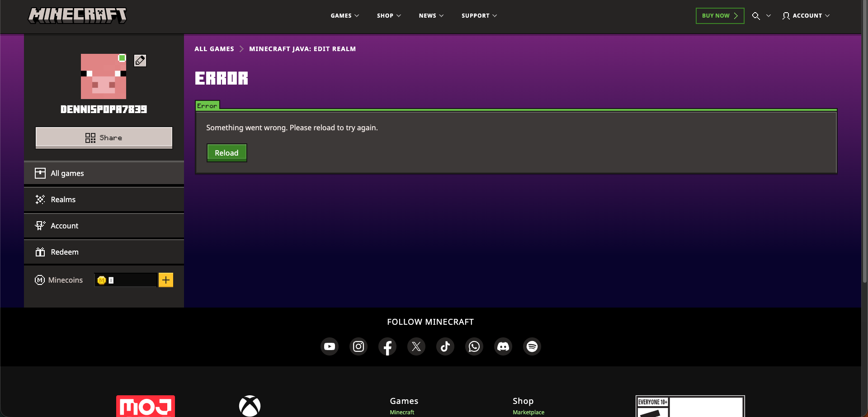Image resolution: width=868 pixels, height=417 pixels.
Task: Open the search magnifier icon
Action: point(756,16)
